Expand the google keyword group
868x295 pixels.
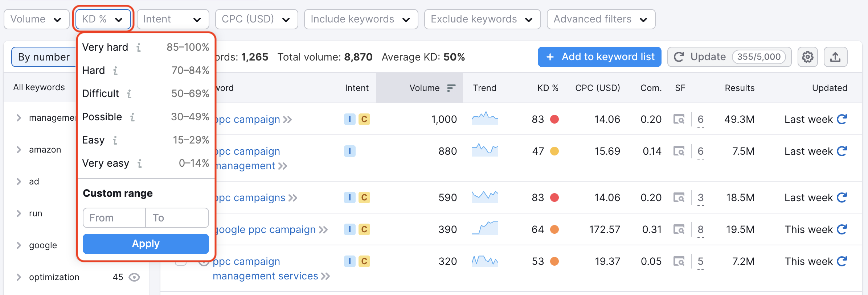click(19, 245)
